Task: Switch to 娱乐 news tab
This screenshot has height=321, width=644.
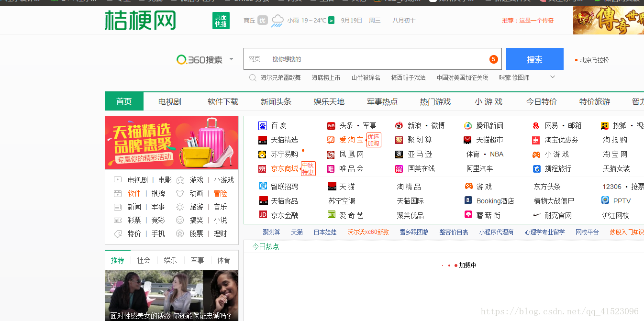Action: [x=170, y=260]
